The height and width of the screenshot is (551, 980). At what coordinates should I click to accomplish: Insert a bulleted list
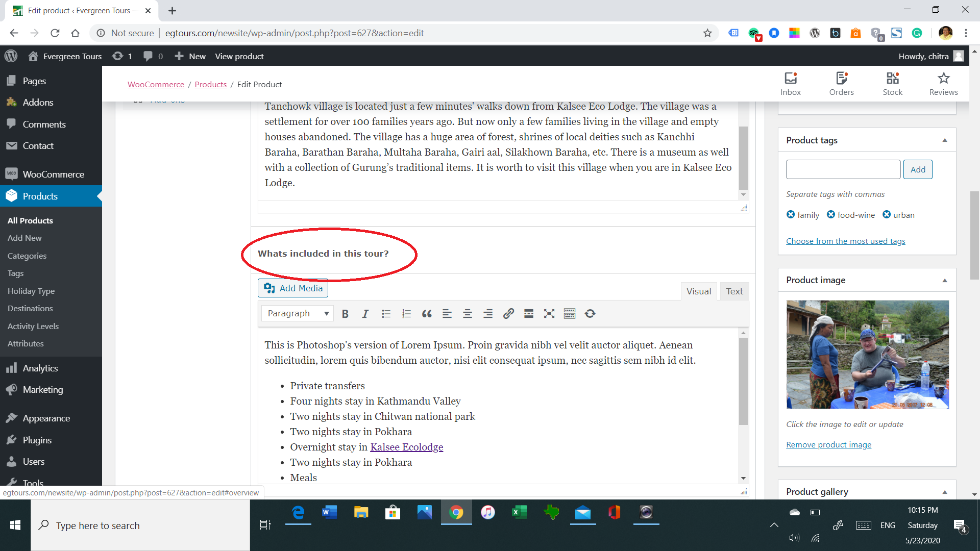click(x=386, y=314)
